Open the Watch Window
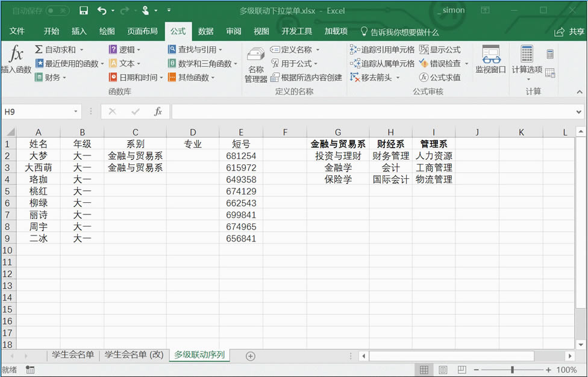This screenshot has height=377, width=588. point(490,60)
